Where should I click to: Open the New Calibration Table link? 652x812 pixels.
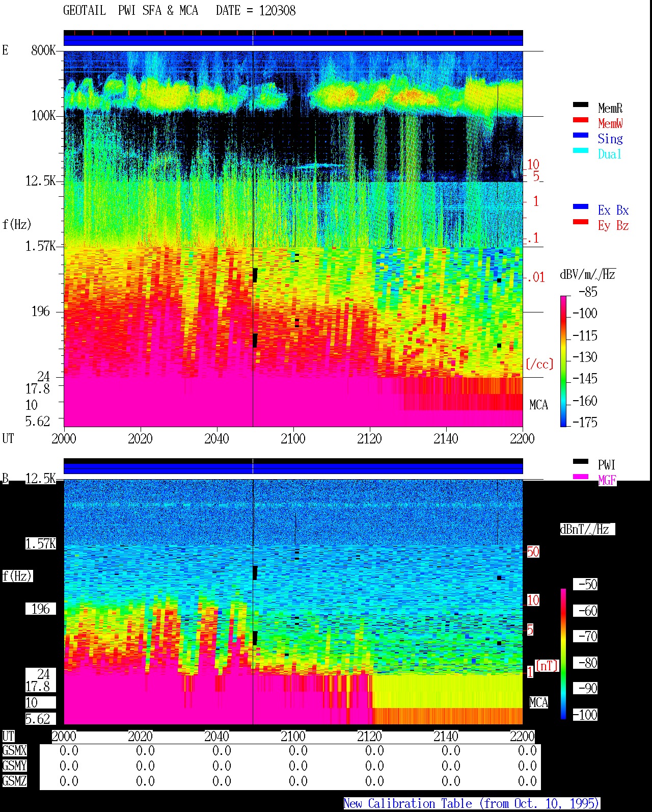[x=471, y=803]
